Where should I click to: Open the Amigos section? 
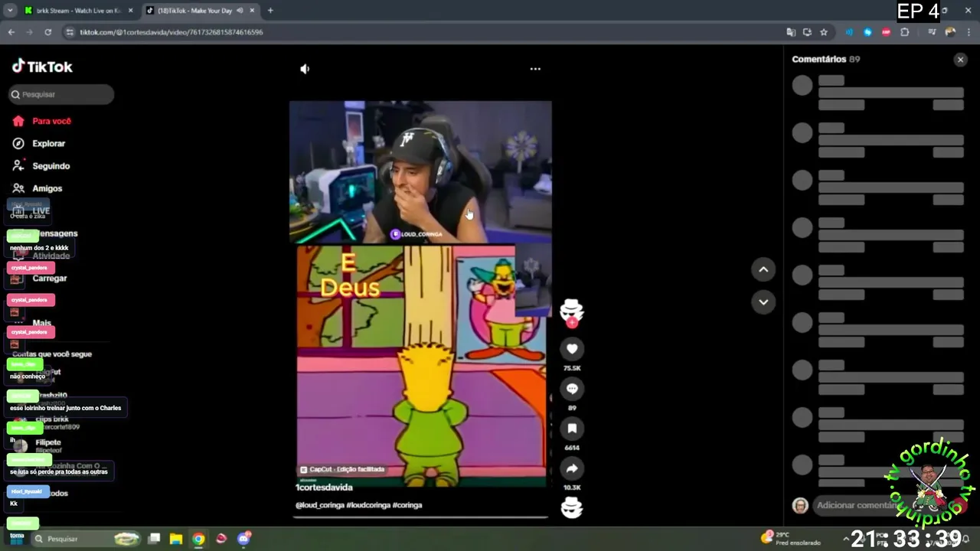coord(47,188)
